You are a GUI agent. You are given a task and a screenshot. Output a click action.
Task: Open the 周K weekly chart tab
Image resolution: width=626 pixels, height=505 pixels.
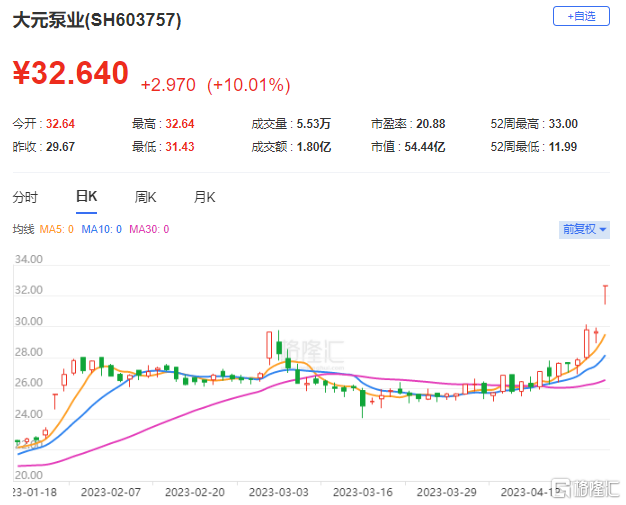pos(145,197)
